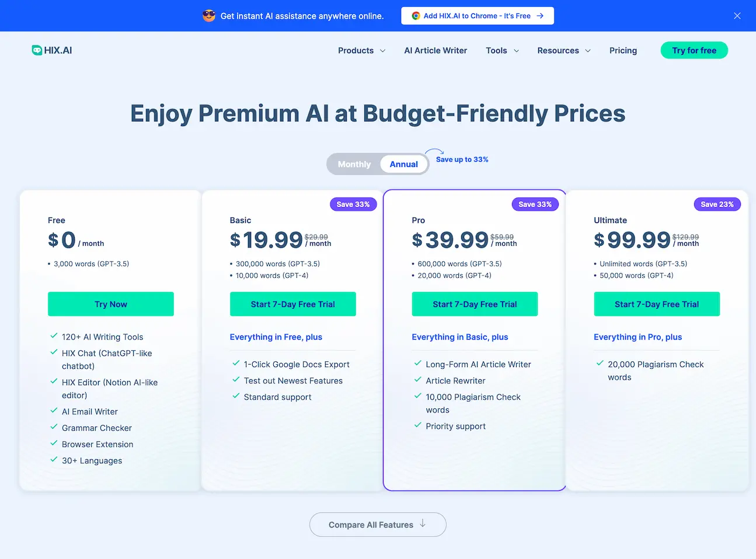Select the Annual billing option

pyautogui.click(x=403, y=164)
